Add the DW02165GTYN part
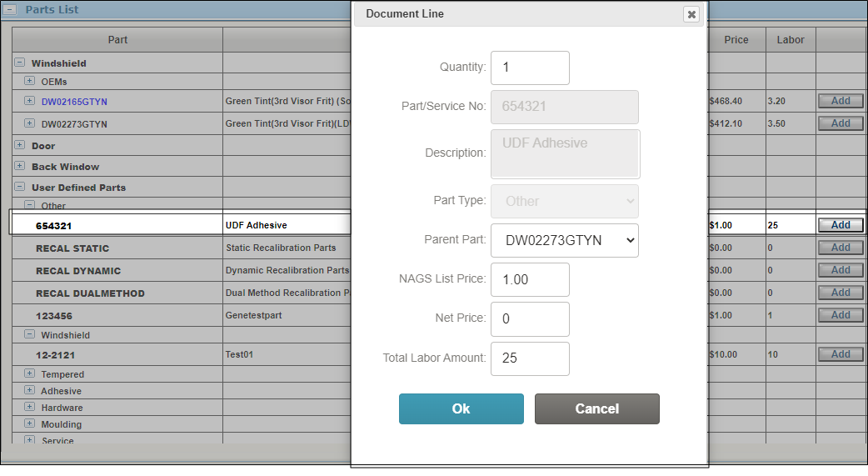Screen dimensions: 868x476 point(841,101)
